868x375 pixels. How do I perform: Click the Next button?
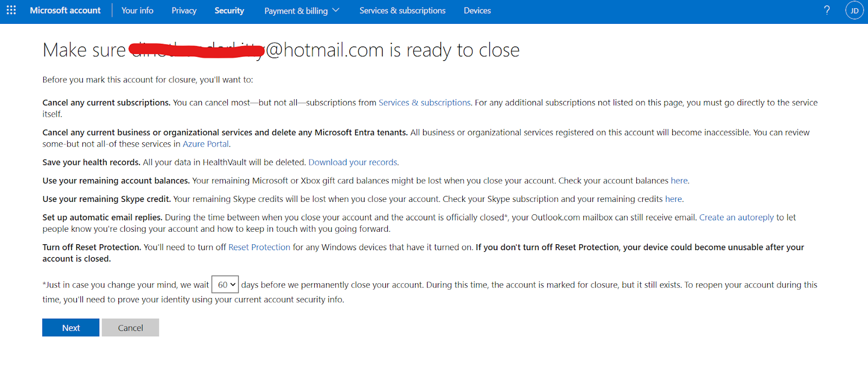click(71, 327)
